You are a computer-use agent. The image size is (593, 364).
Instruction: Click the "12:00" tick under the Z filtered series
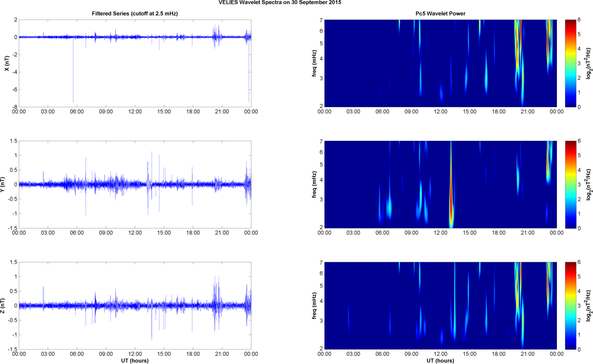coord(135,354)
